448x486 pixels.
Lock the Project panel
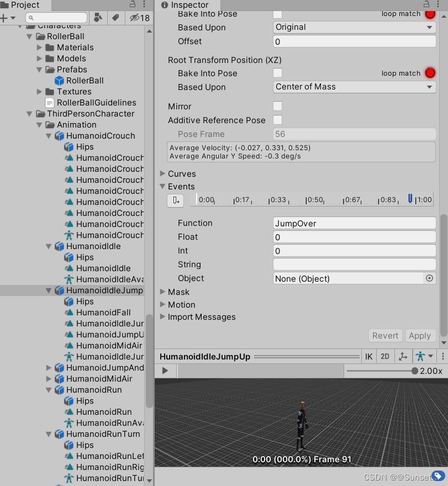133,4
